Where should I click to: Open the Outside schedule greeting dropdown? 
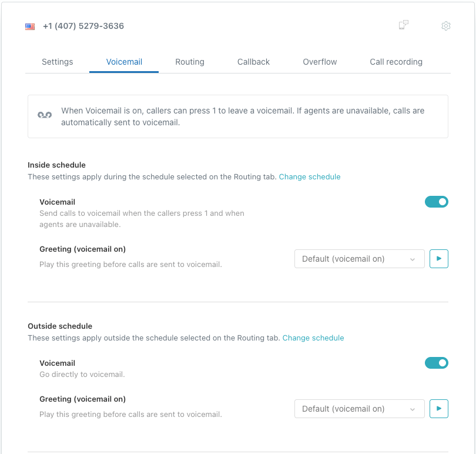point(359,409)
